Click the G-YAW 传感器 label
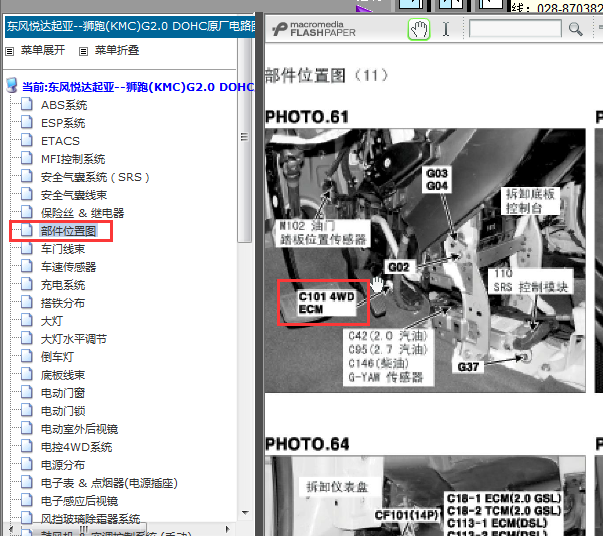This screenshot has width=603, height=536. pyautogui.click(x=386, y=377)
